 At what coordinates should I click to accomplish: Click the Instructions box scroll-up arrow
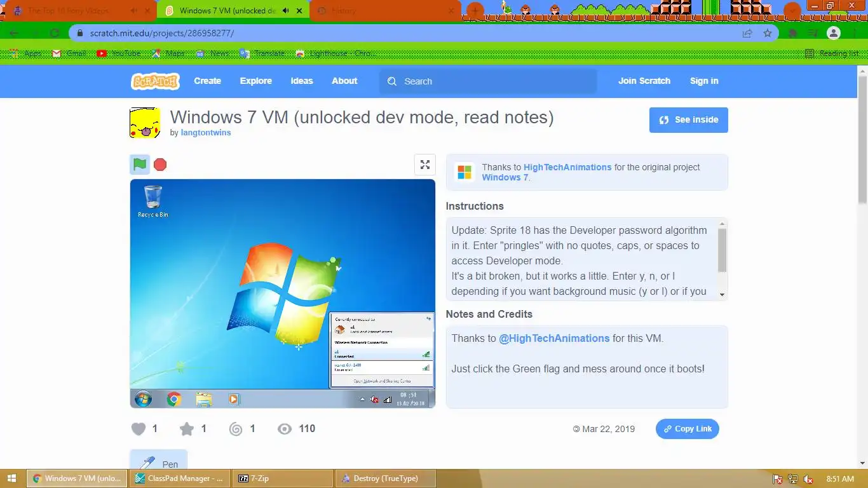722,224
